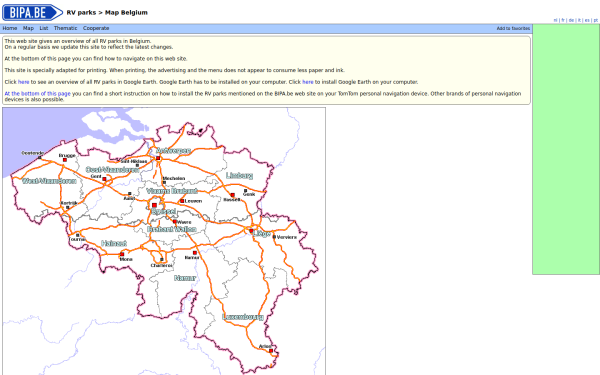Screen dimensions: 600x375
Task: Select the Brussel region label
Action: (x=163, y=212)
